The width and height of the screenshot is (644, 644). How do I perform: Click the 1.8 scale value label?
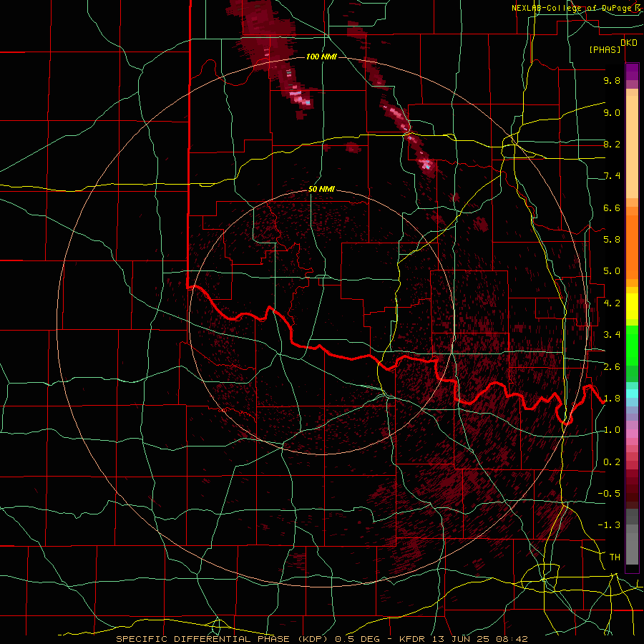(612, 399)
